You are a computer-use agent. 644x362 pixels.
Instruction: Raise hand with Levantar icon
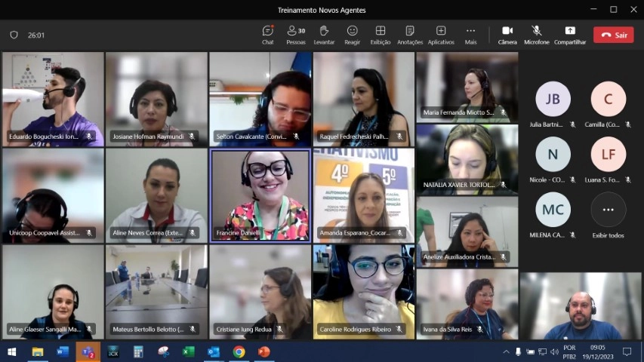click(x=324, y=35)
